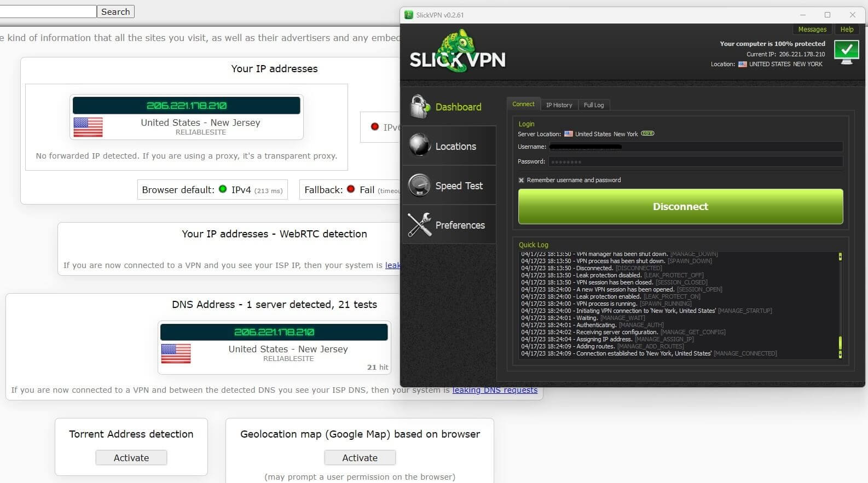
Task: Click the 206.221.178.210 IP display in IP addresses card
Action: (187, 106)
